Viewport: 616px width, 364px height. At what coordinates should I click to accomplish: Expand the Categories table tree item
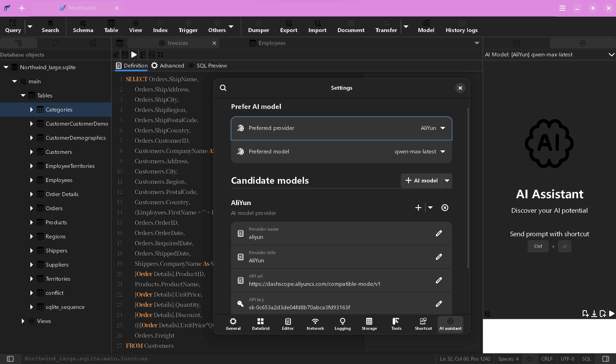(x=32, y=109)
